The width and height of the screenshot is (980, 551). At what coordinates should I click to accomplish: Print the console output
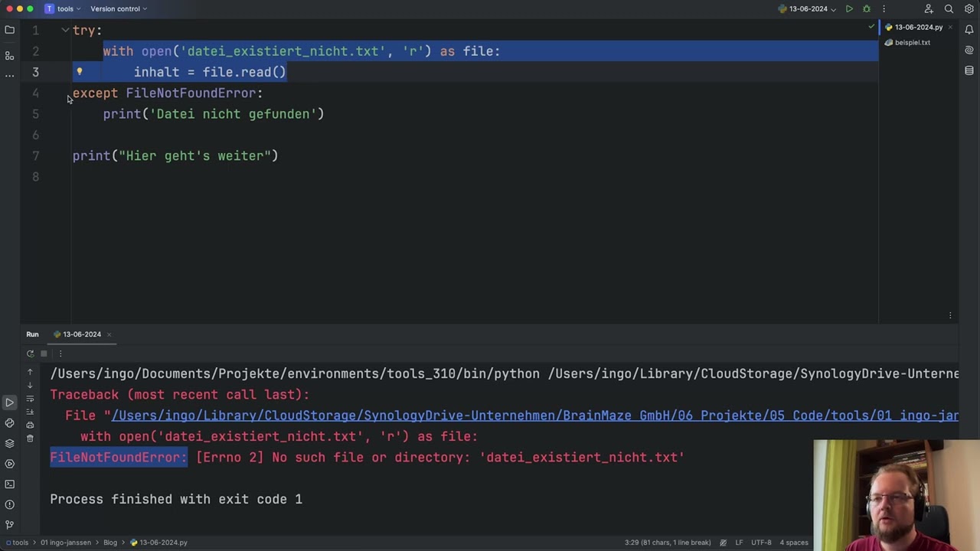click(x=30, y=425)
